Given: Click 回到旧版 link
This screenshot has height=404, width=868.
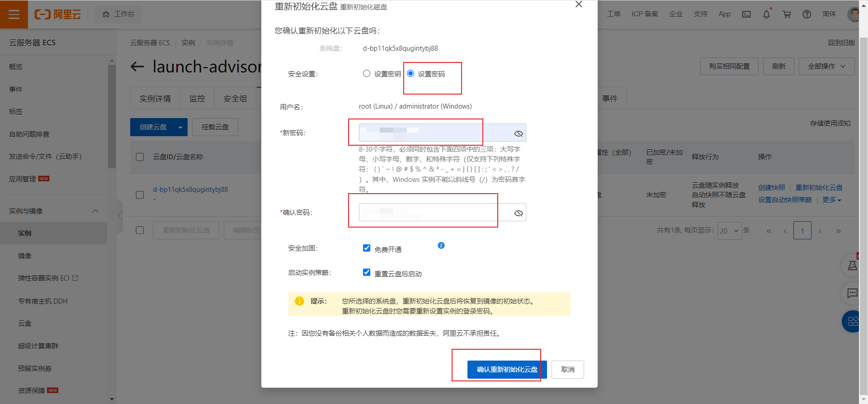Looking at the screenshot, I should pos(841,43).
